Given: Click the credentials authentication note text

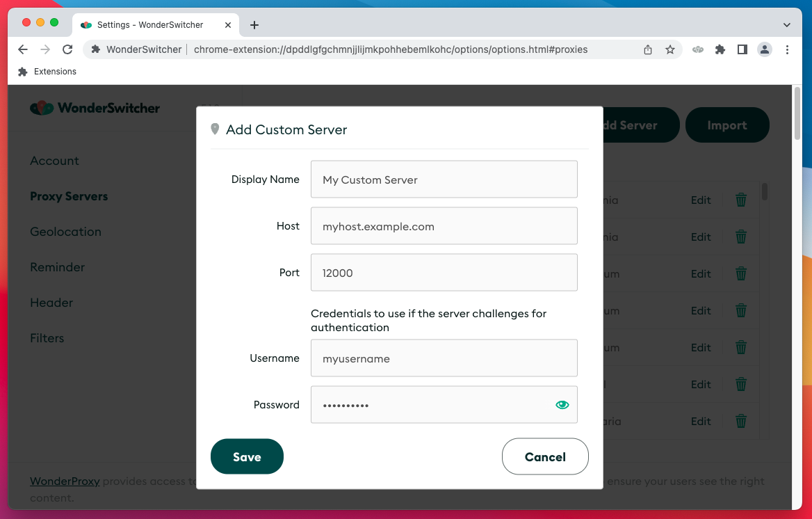Looking at the screenshot, I should [x=428, y=321].
